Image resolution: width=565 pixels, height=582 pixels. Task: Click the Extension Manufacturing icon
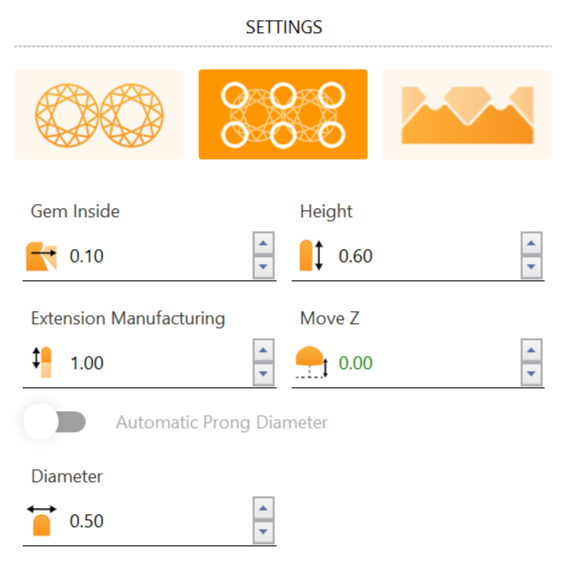point(42,362)
